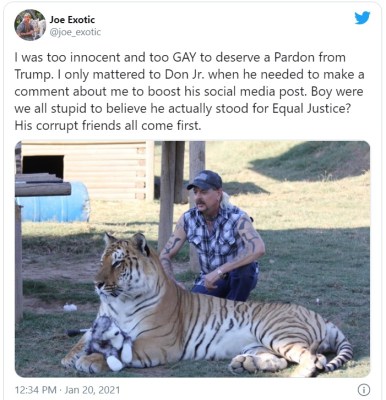386x400 pixels.
Task: Open the tweet info circle icon
Action: [x=363, y=389]
